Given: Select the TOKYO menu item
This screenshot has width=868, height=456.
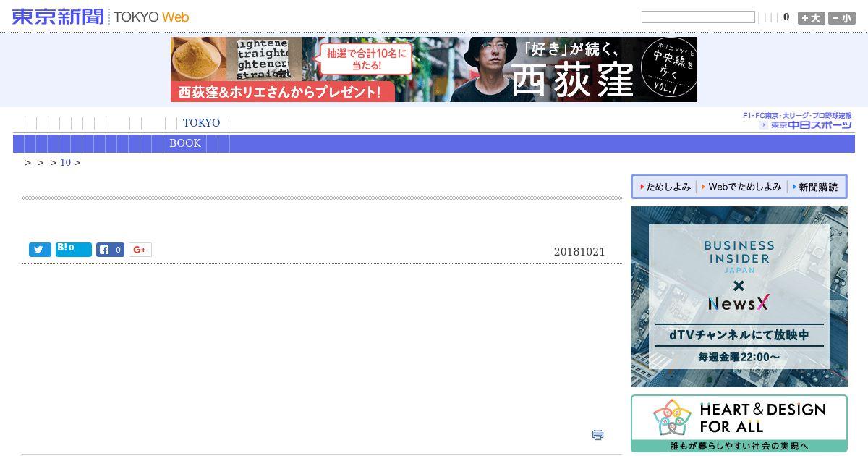Looking at the screenshot, I should pyautogui.click(x=201, y=123).
